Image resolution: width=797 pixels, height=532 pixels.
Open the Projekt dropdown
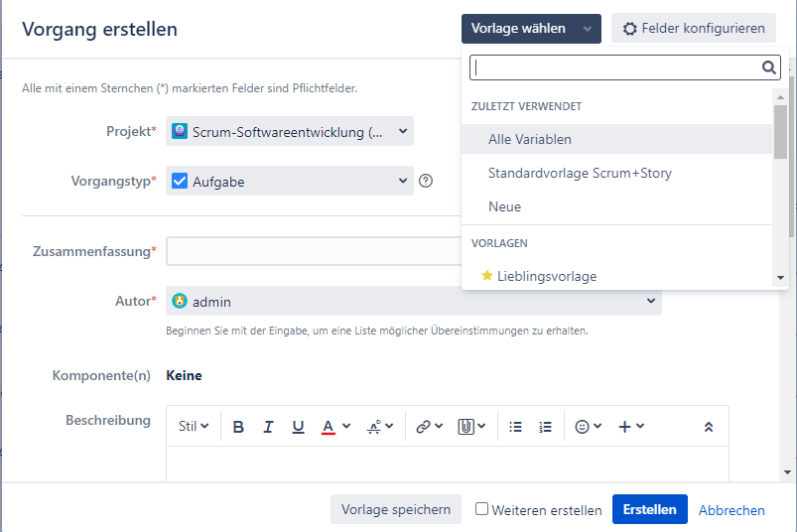click(290, 131)
